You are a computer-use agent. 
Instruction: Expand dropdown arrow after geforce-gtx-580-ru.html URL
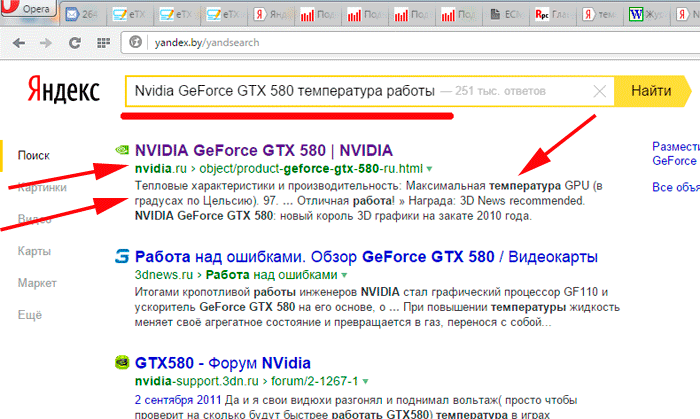tap(429, 169)
